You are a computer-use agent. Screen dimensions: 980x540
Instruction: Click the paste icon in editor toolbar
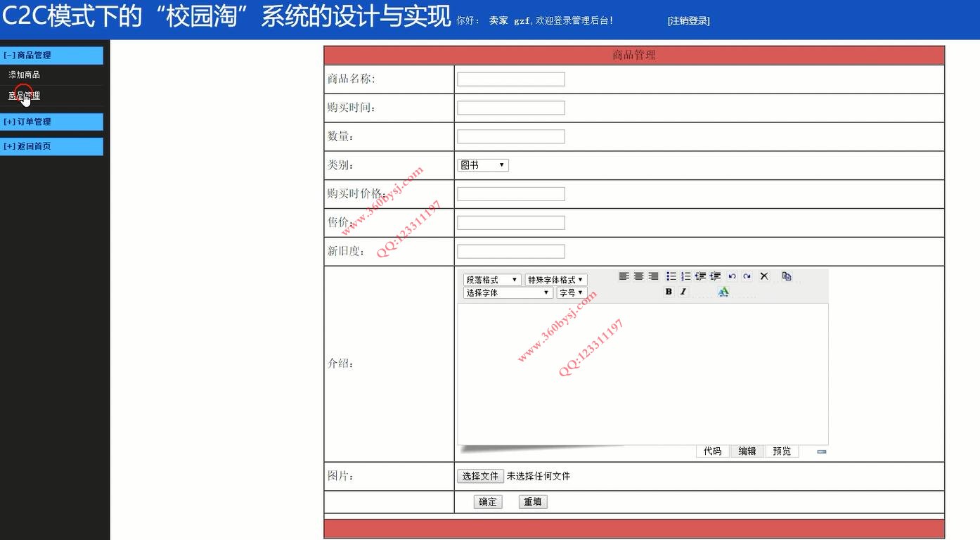tap(787, 276)
